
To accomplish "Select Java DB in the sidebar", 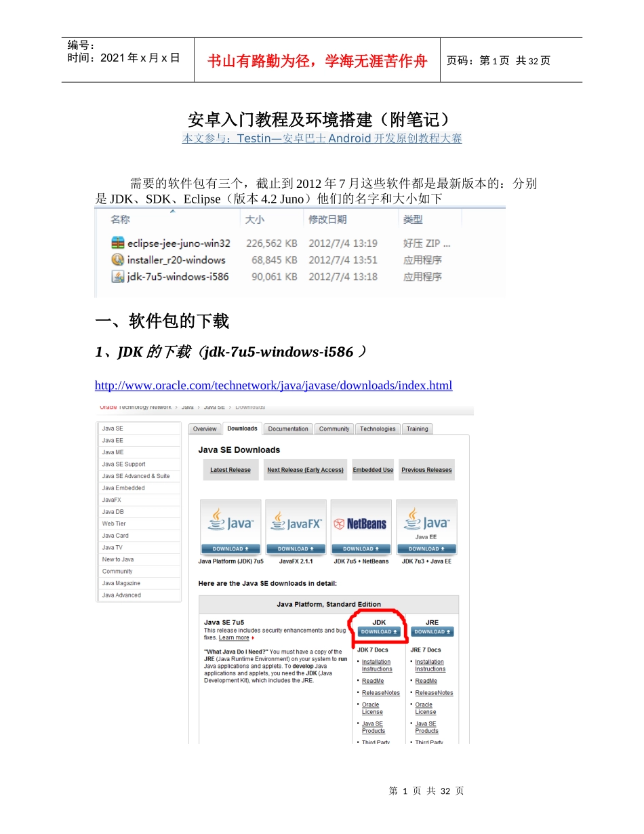I will pyautogui.click(x=139, y=512).
